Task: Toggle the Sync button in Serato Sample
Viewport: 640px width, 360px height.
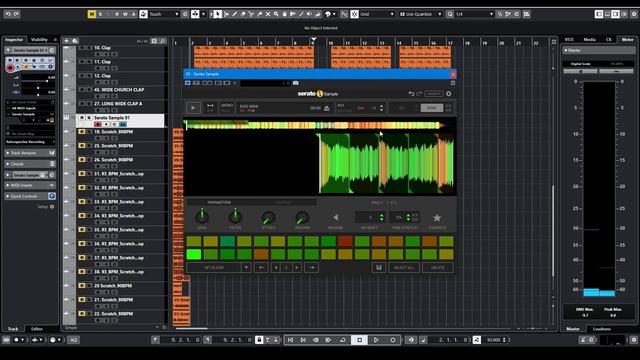Action: (x=431, y=108)
